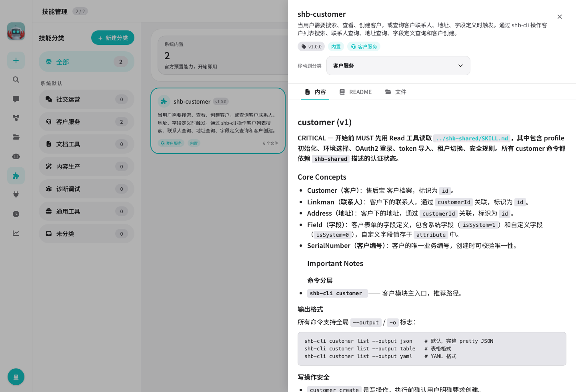This screenshot has width=576, height=392.
Task: Open the folder sidebar icon
Action: [x=16, y=137]
